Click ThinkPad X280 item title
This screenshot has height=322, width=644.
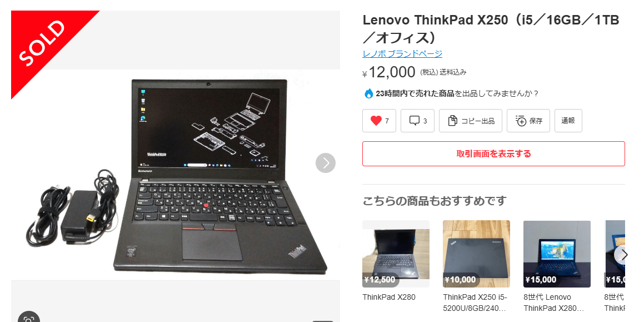(388, 297)
